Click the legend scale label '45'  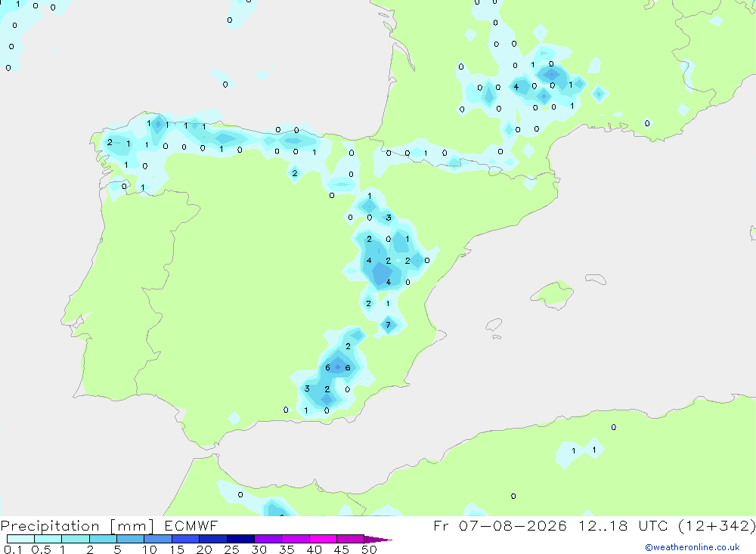(x=342, y=549)
